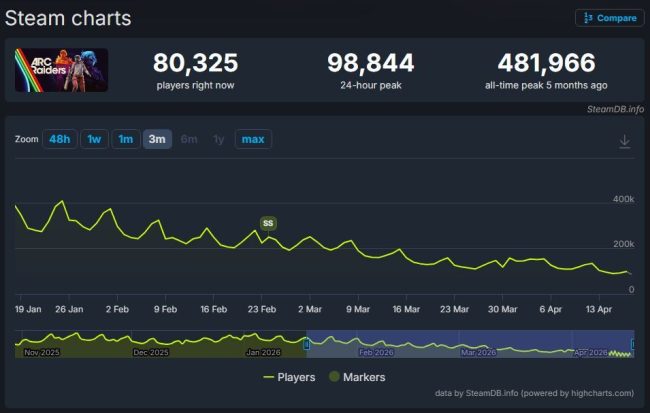
Task: Toggle the Markers series in legend
Action: coord(357,377)
